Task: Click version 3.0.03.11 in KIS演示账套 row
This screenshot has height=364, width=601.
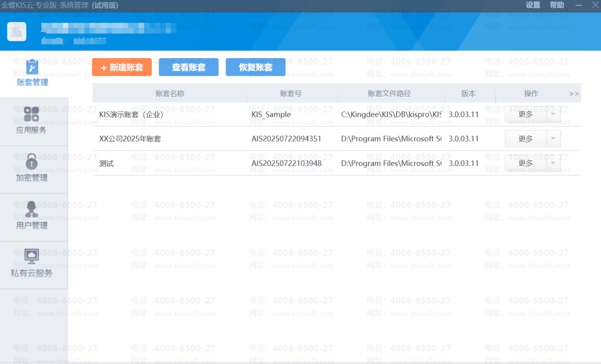Action: 464,115
